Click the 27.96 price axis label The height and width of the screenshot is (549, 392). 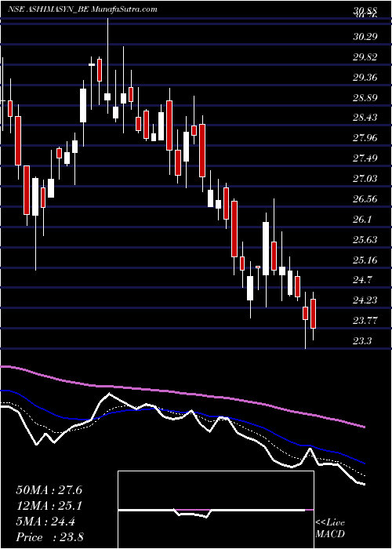coord(366,137)
